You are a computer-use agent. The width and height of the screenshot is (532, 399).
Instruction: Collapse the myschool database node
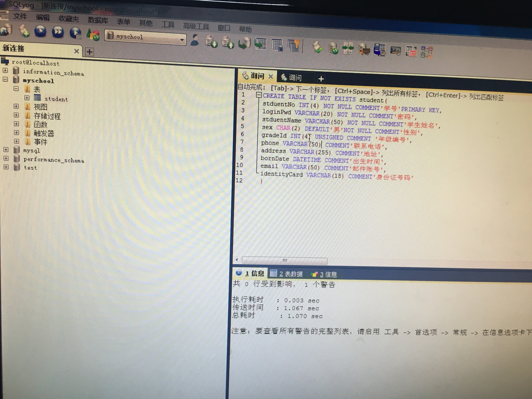coord(5,79)
